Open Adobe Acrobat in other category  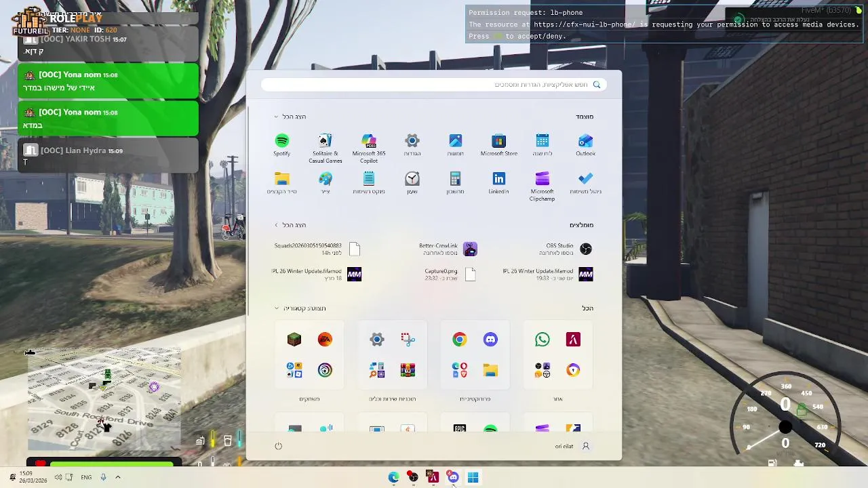tap(573, 340)
